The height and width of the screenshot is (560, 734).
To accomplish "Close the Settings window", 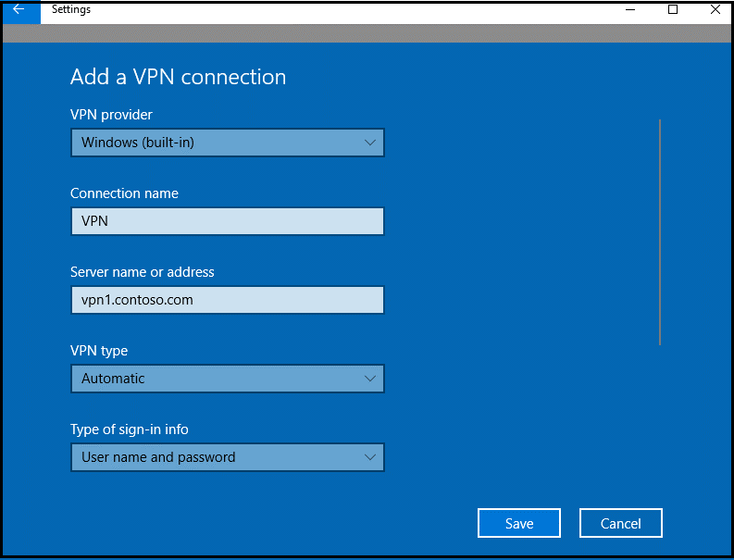I will pos(715,10).
